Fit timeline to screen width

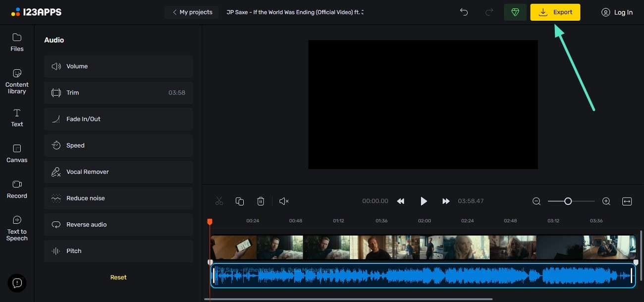[627, 201]
